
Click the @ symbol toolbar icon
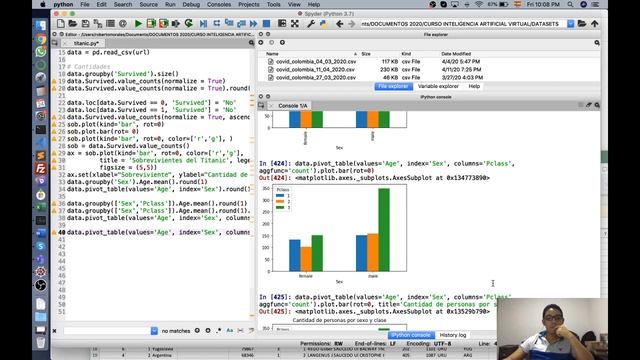122,24
